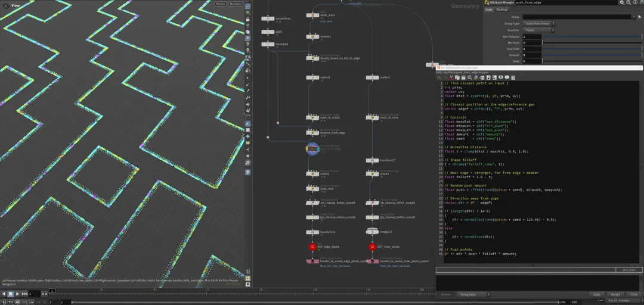Click the lock icon in viewport display toolbar
The height and width of the screenshot is (305, 644).
tap(248, 19)
